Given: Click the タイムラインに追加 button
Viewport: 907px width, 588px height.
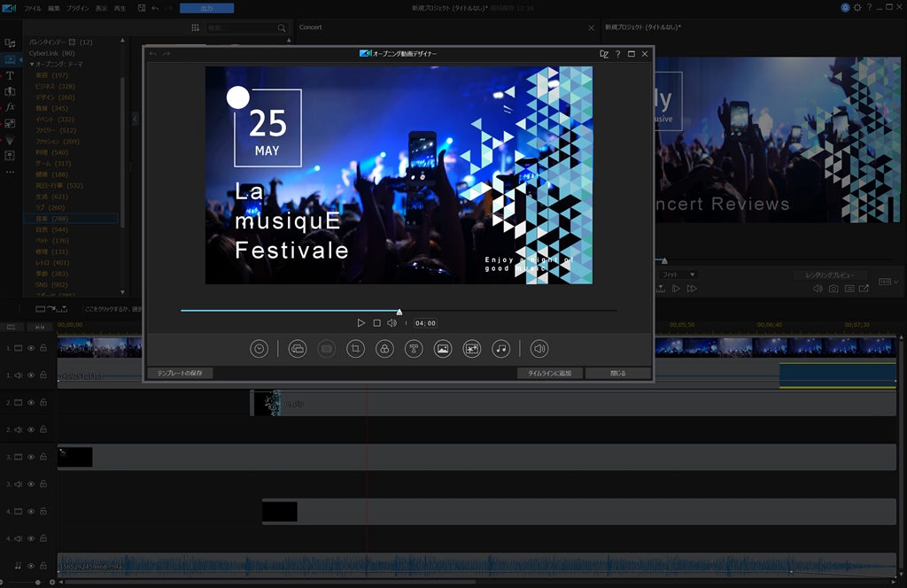Looking at the screenshot, I should [x=549, y=373].
